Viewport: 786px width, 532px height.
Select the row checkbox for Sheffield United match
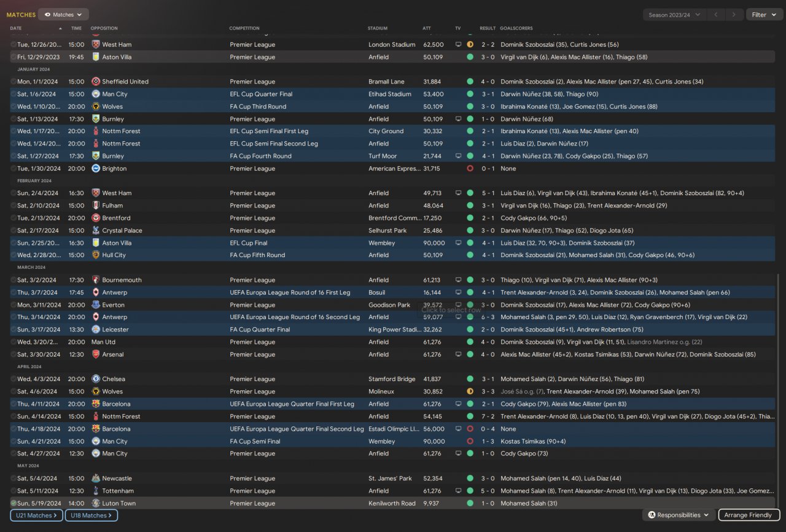coord(14,82)
